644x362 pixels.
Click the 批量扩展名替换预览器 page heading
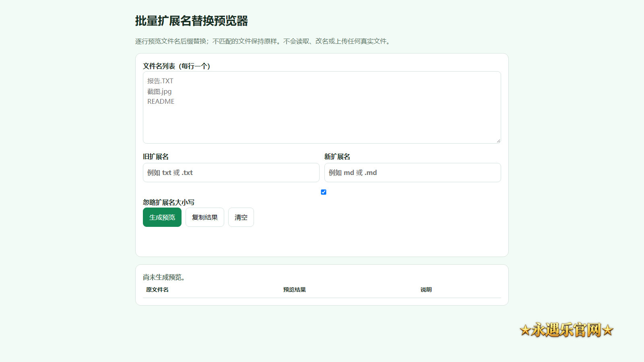192,21
